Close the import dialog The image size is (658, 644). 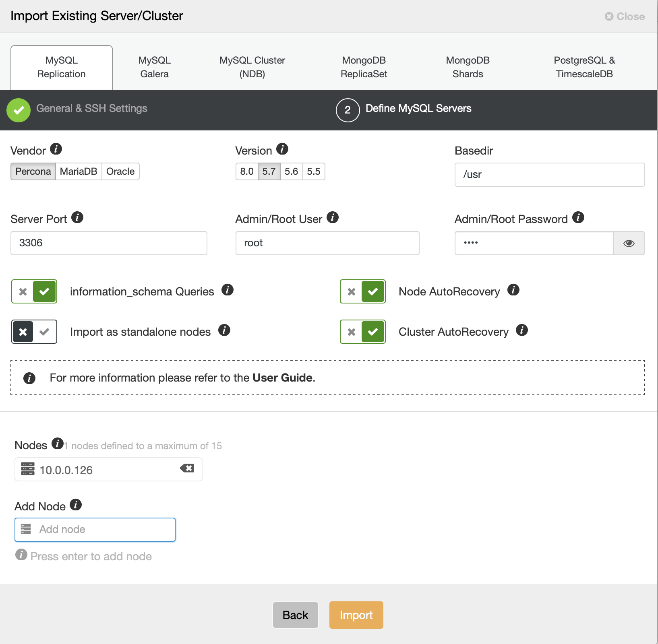point(625,17)
